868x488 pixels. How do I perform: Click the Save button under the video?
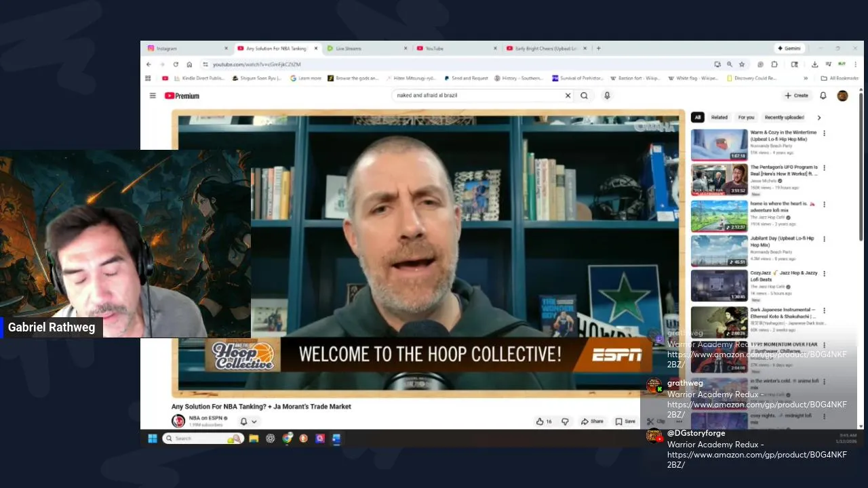(x=625, y=422)
